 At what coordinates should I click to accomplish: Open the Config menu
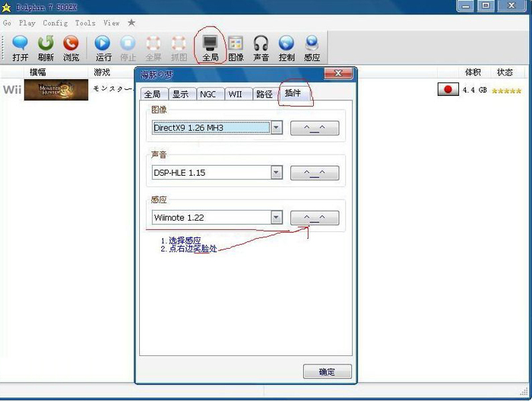coord(55,23)
